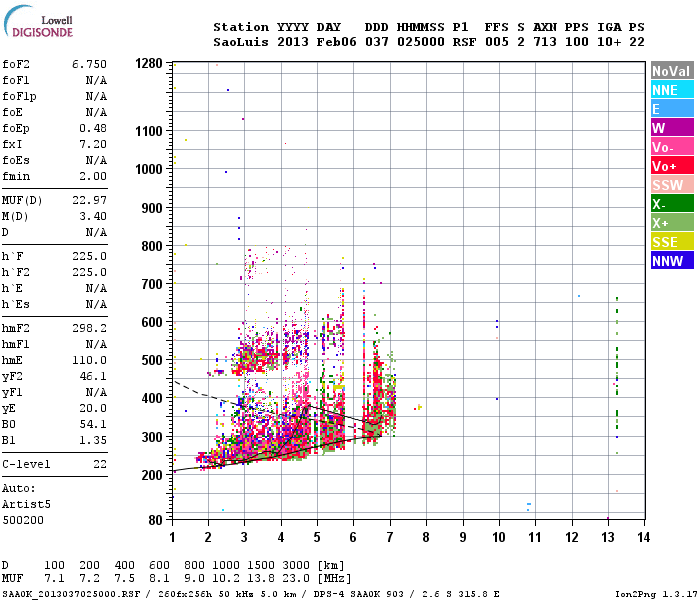Click the yF2 value 46.1
Screen dimensions: 700x600
93,376
